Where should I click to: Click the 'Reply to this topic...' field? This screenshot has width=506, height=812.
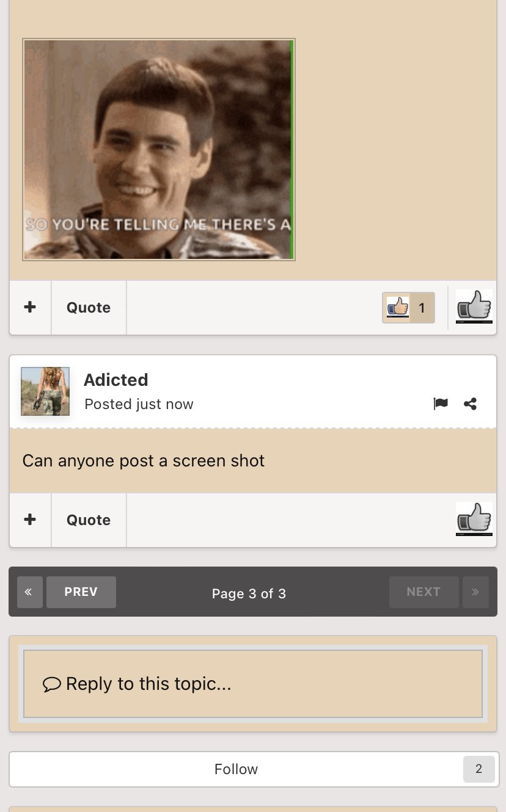tap(252, 684)
